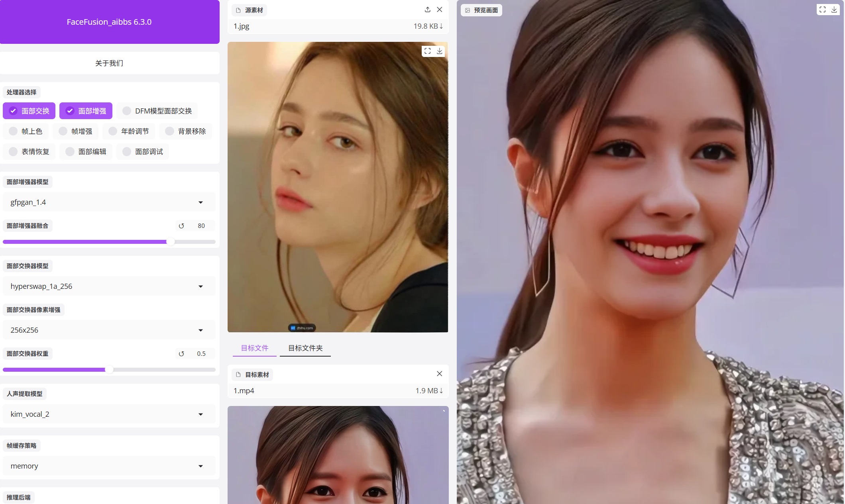Enable the 帧增强 processor
Image resolution: width=845 pixels, height=504 pixels.
tap(75, 131)
